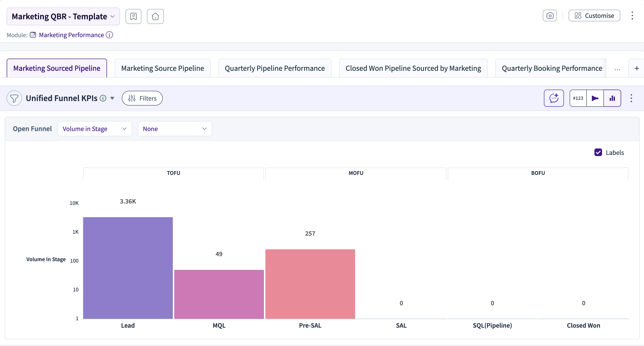This screenshot has height=346, width=644.
Task: Open the Volume in Stage dropdown
Action: [x=94, y=129]
